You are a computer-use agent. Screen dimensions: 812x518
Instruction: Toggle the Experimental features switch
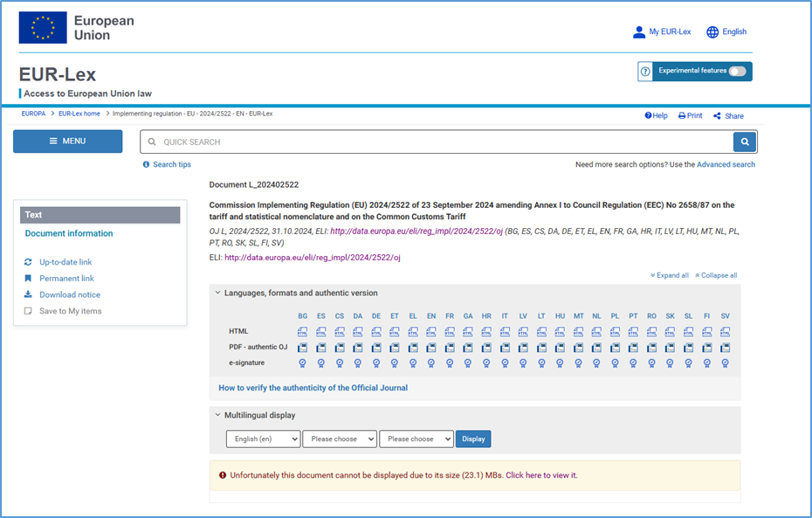(737, 71)
